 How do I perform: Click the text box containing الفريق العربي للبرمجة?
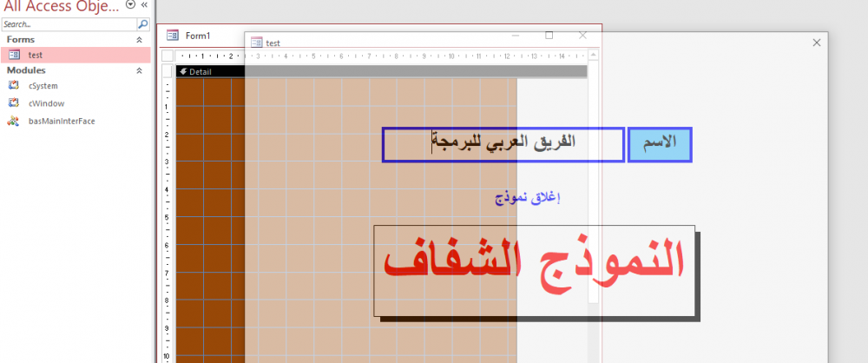tap(503, 145)
